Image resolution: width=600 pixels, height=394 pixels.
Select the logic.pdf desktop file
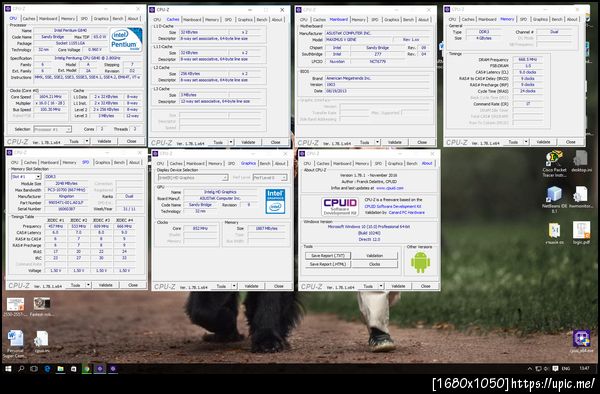(581, 233)
